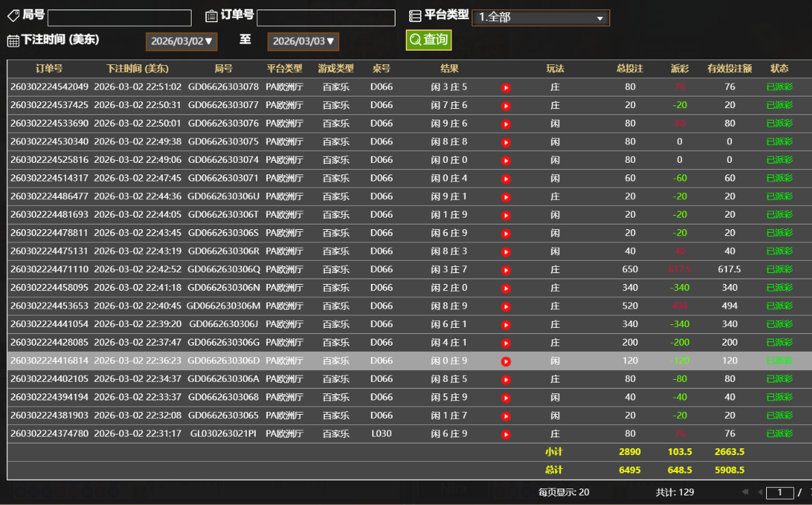Play video for L030 table order 260302224374780

click(x=506, y=433)
